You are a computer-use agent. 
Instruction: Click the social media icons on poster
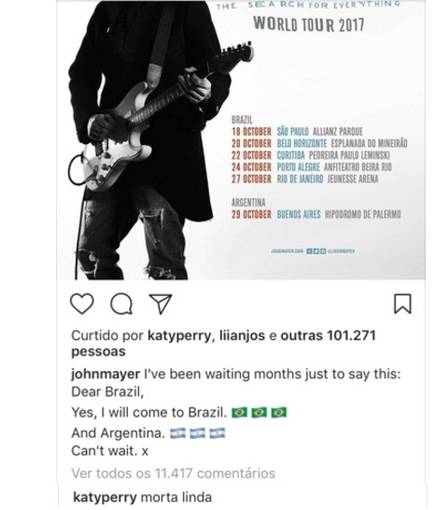click(x=316, y=251)
